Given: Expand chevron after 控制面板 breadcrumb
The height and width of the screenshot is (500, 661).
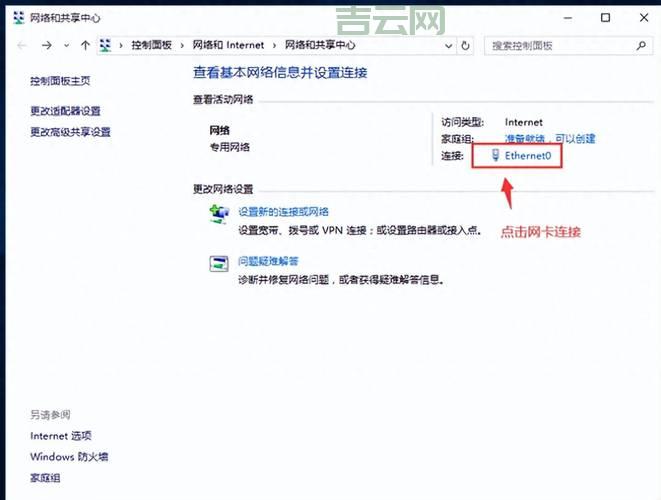Looking at the screenshot, I should click(182, 45).
